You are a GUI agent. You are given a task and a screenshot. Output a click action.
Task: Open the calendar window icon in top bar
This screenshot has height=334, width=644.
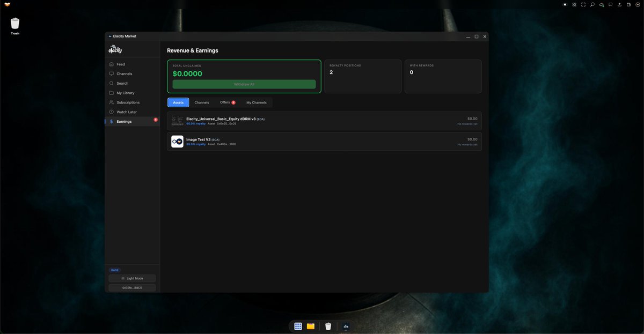(629, 4)
